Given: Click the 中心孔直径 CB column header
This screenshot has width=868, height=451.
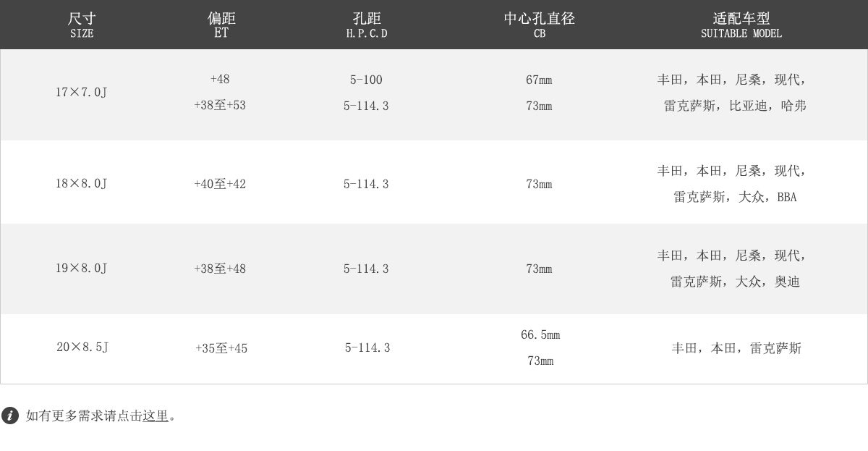Looking at the screenshot, I should 540,25.
